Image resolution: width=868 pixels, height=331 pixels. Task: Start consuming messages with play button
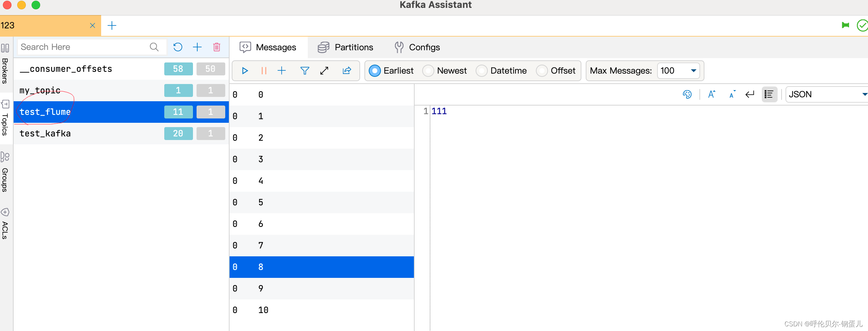pos(245,71)
